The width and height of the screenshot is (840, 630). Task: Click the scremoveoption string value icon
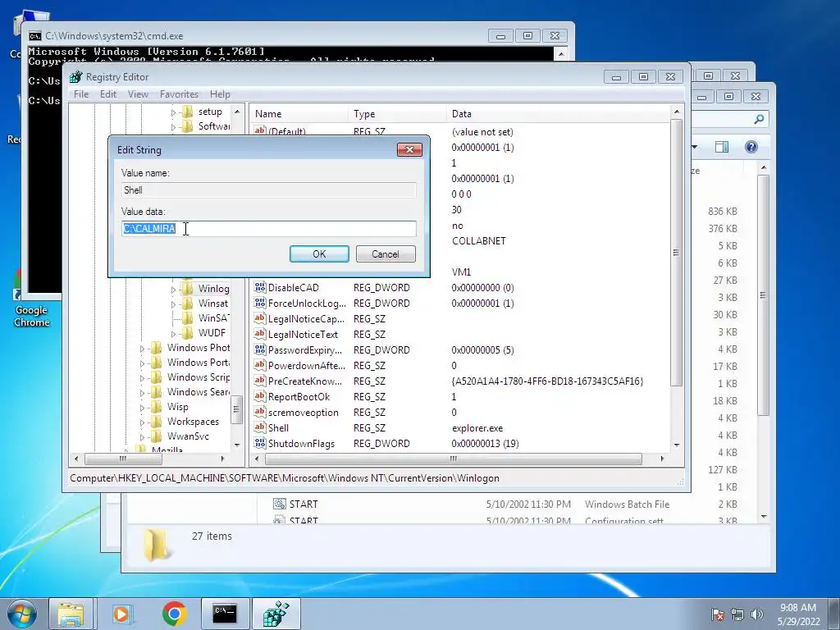click(x=260, y=412)
